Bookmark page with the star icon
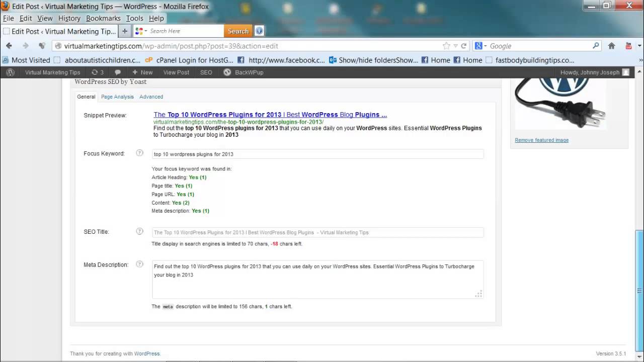The image size is (644, 362). tap(446, 46)
